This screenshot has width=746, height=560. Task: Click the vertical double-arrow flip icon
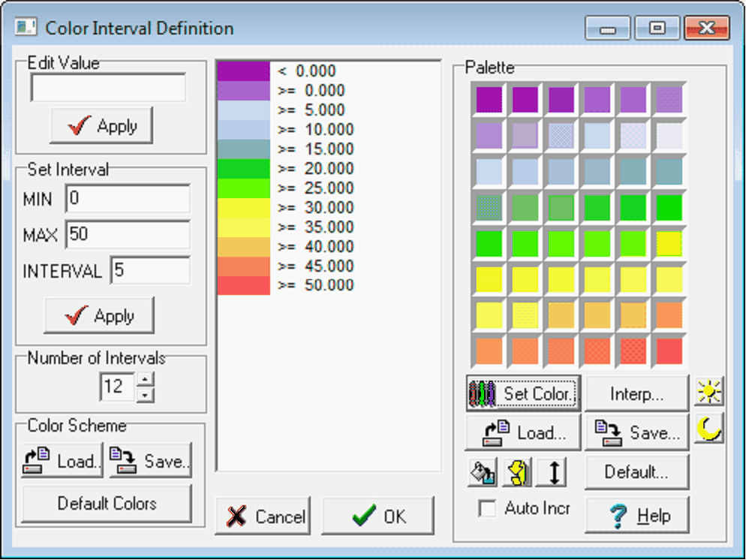[551, 473]
